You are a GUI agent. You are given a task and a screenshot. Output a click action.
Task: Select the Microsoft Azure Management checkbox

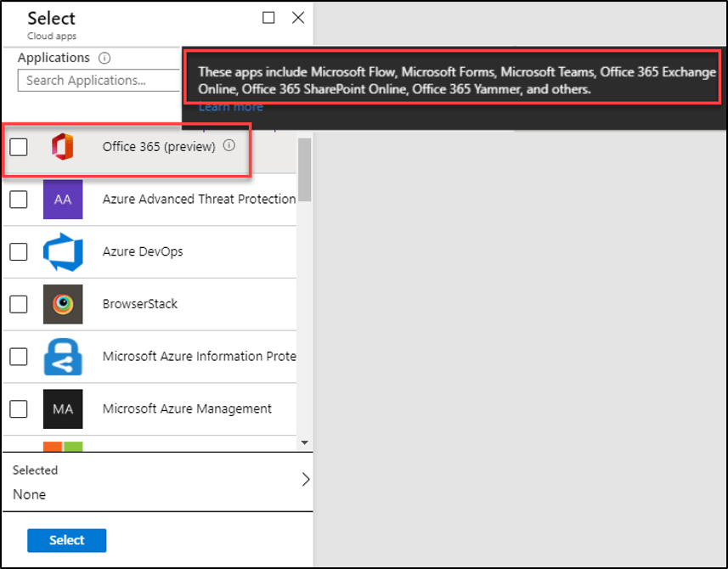(19, 408)
